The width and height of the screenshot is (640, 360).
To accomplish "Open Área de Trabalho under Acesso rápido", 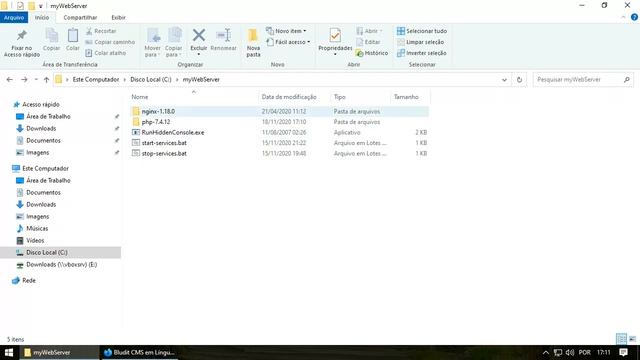I will tap(48, 117).
